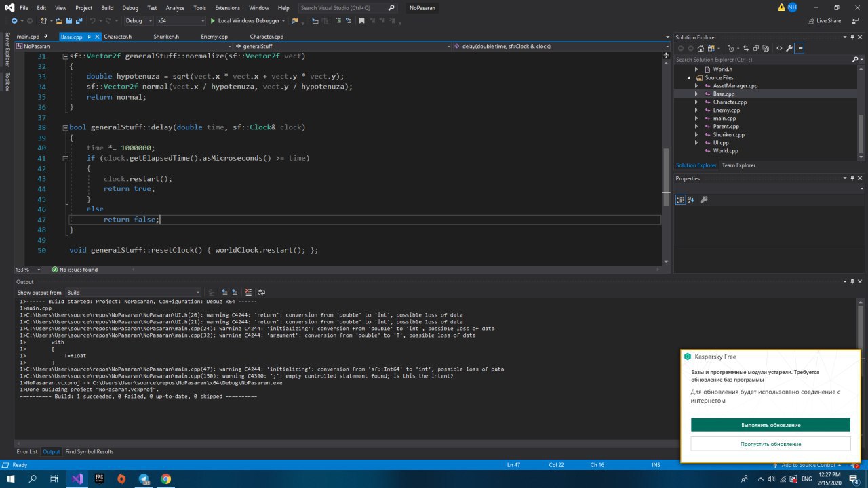The image size is (868, 488).
Task: Open Find Symbol Results tab
Action: click(x=90, y=451)
